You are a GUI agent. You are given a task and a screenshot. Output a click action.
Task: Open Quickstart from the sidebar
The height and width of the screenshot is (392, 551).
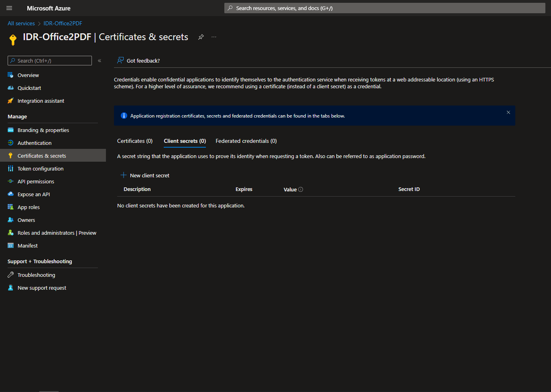(x=29, y=88)
